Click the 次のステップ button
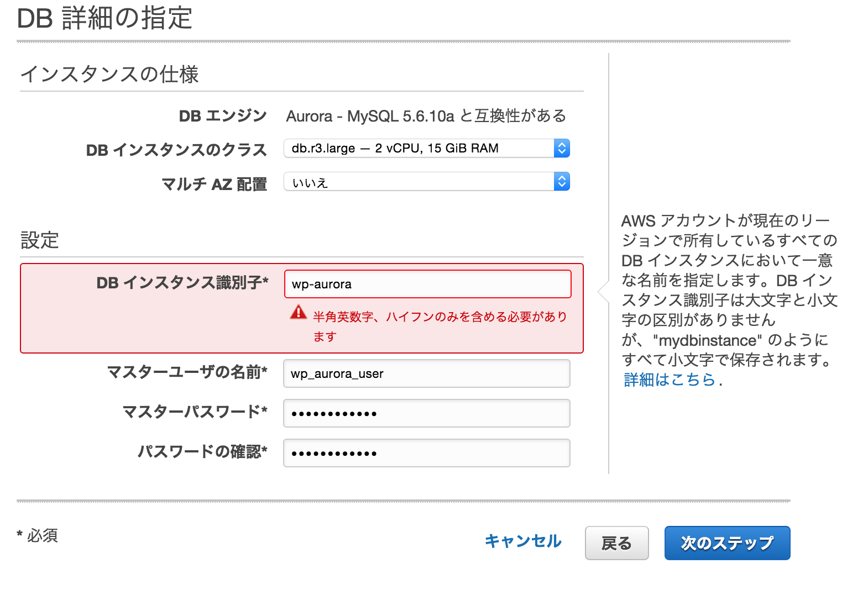Image resolution: width=868 pixels, height=590 pixels. pyautogui.click(x=727, y=543)
